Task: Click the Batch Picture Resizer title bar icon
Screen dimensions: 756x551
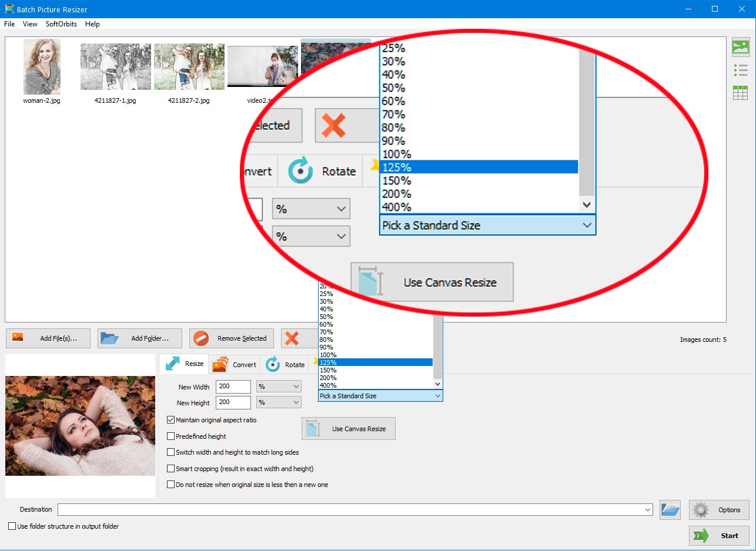Action: [9, 9]
